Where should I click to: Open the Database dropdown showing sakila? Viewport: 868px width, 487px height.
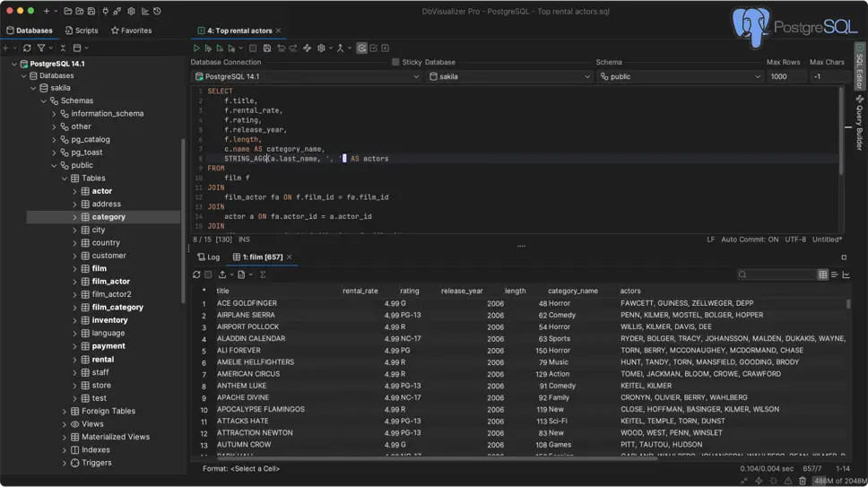pos(509,76)
